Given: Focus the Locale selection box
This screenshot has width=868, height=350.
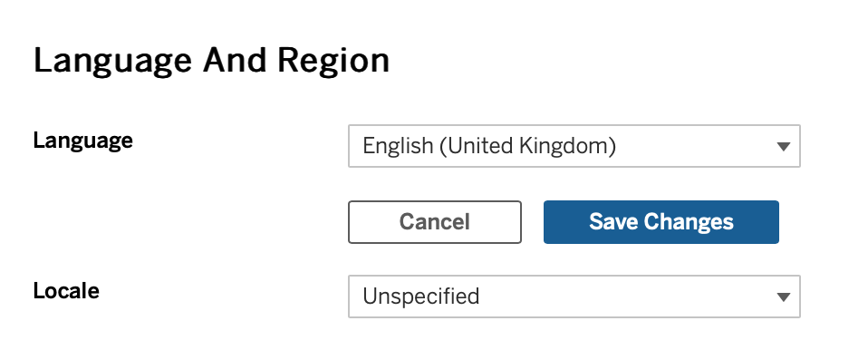Looking at the screenshot, I should (574, 297).
